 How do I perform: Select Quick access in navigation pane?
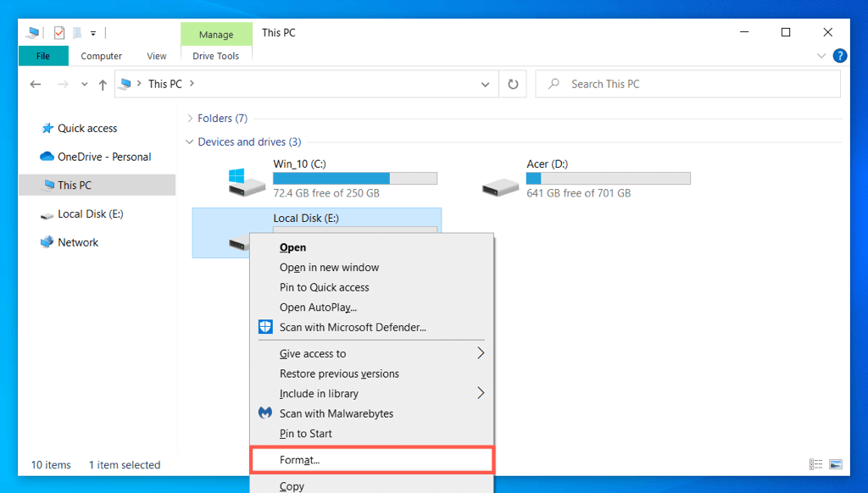click(87, 128)
